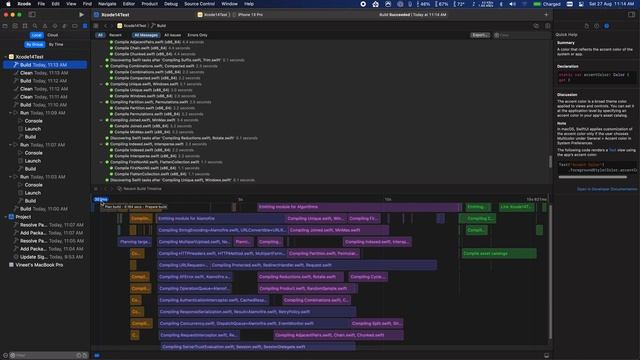Open the Test navigator diamond icon
The height and width of the screenshot is (360, 640).
pyautogui.click(x=55, y=26)
